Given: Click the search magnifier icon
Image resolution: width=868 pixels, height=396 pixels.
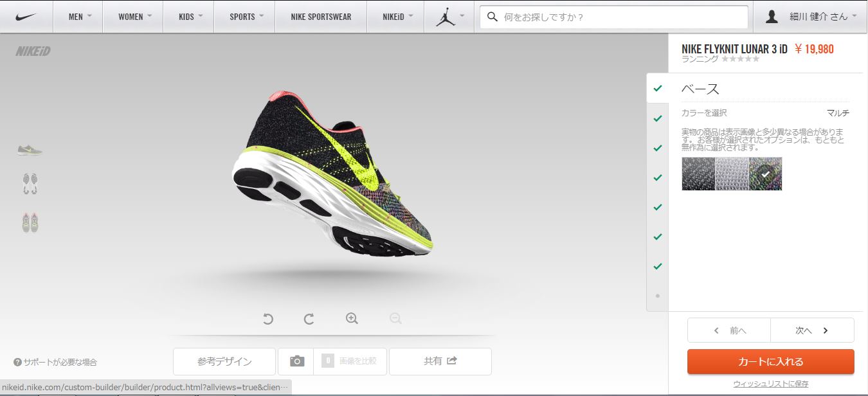Looking at the screenshot, I should (493, 17).
